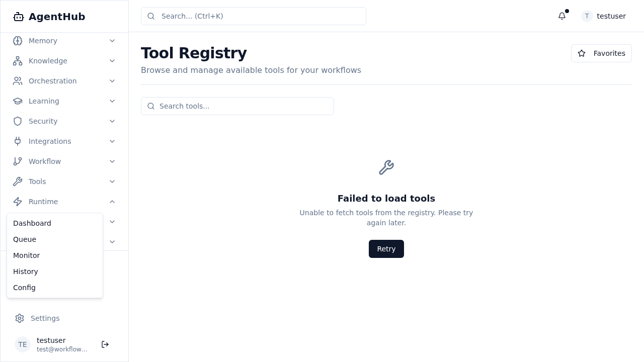Screen dimensions: 644x362
Task: Click the testuser avatar in the top bar
Action: tap(587, 16)
